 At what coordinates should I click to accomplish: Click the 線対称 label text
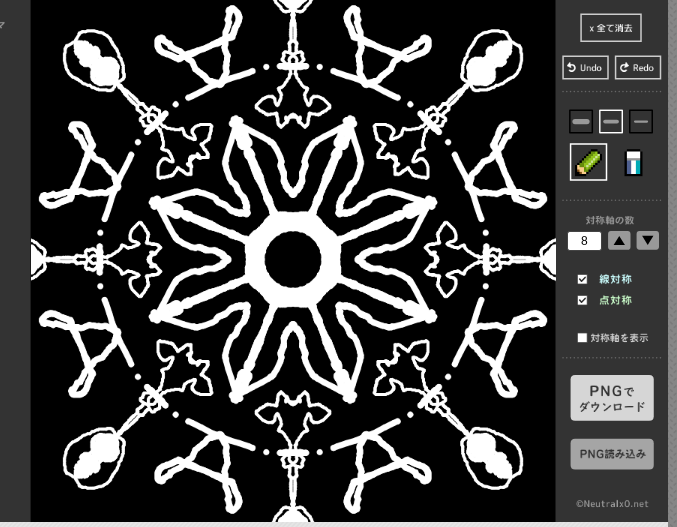615,280
